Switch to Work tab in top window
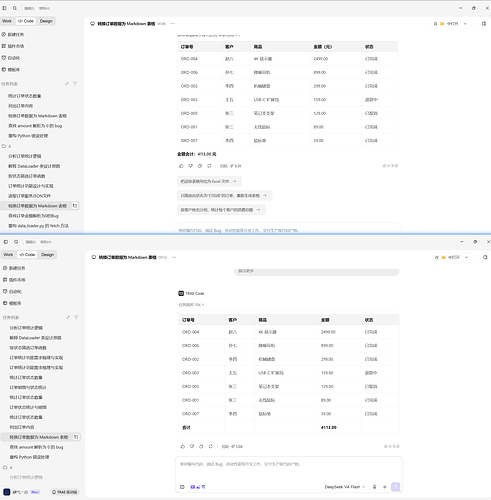 (7, 21)
